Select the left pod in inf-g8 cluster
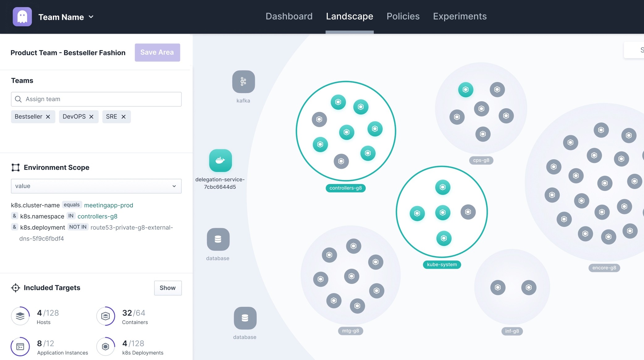Viewport: 644px width, 360px height. point(498,287)
